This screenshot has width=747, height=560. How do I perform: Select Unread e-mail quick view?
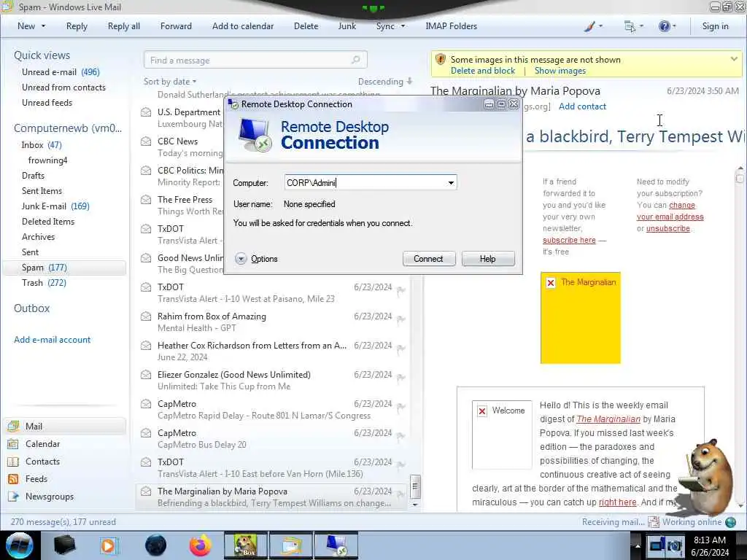61,72
